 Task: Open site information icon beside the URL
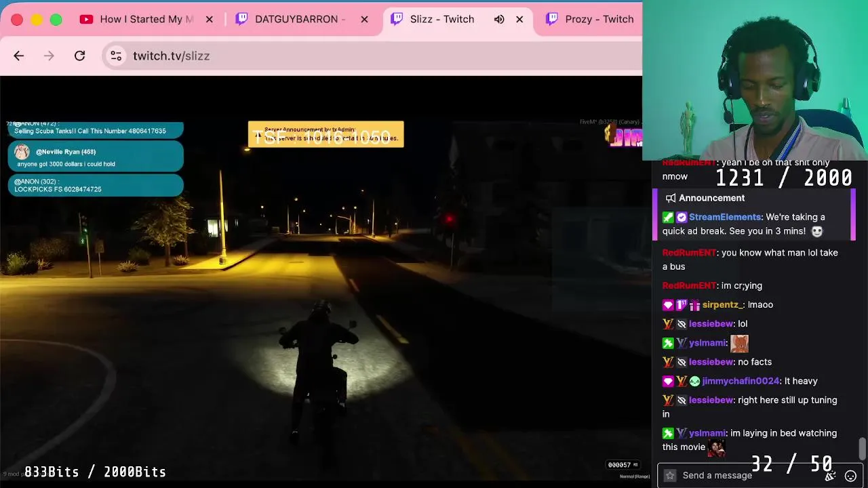point(116,56)
